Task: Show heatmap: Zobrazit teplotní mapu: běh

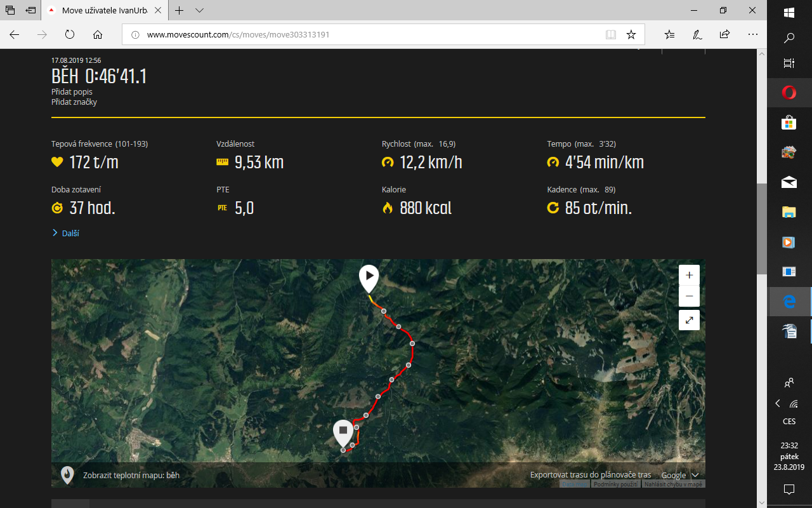Action: [x=131, y=475]
